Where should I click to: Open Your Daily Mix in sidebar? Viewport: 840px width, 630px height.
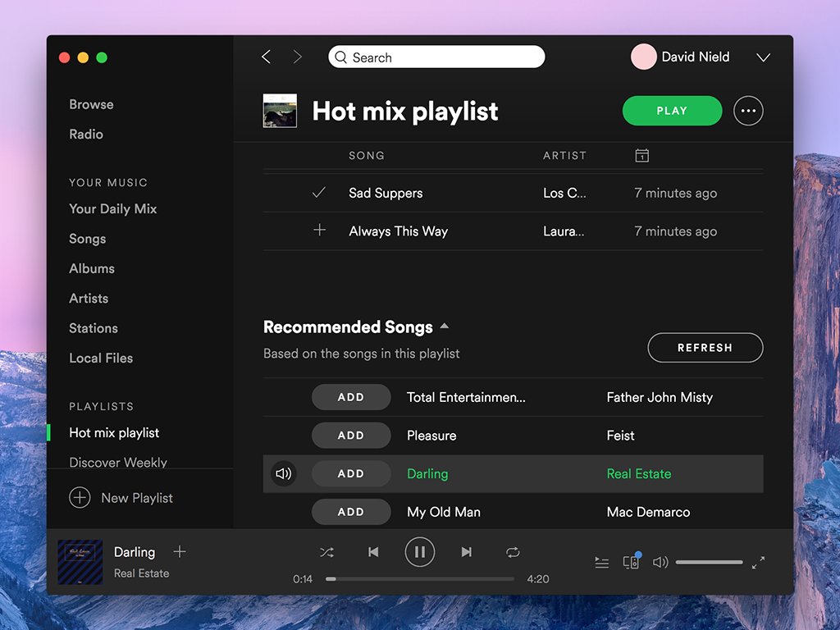point(112,208)
